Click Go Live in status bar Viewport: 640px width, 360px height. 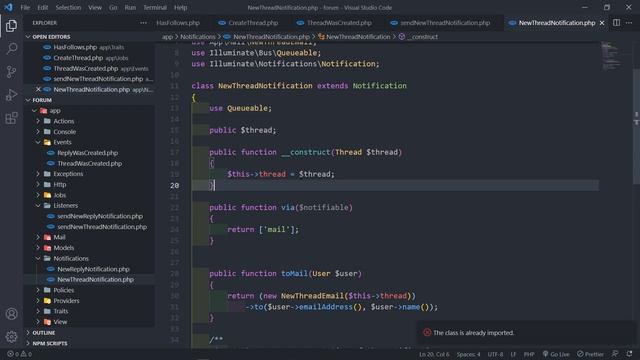point(556,354)
